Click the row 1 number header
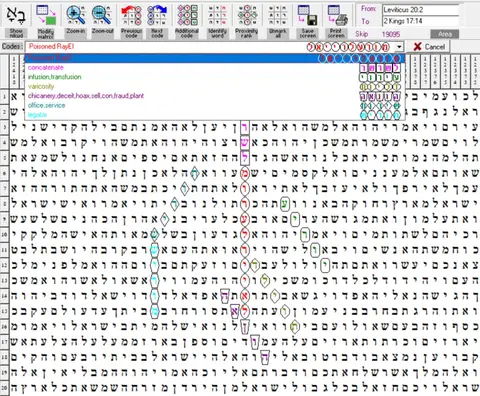 [4, 97]
